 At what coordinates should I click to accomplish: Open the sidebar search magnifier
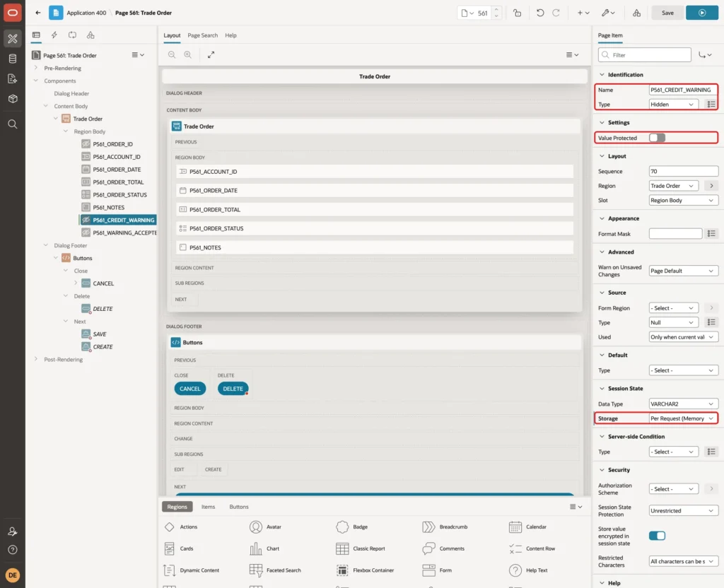[13, 124]
